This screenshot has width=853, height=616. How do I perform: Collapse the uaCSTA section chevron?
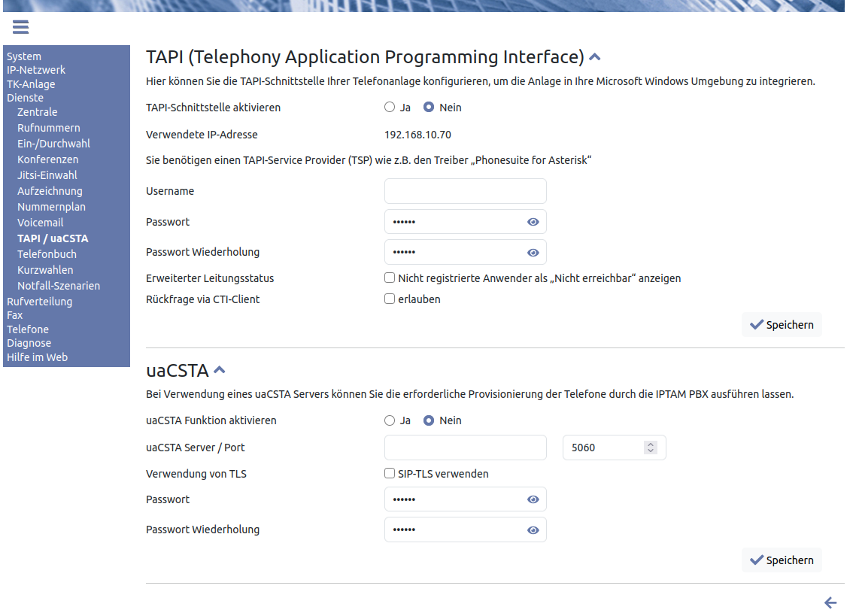coord(220,370)
